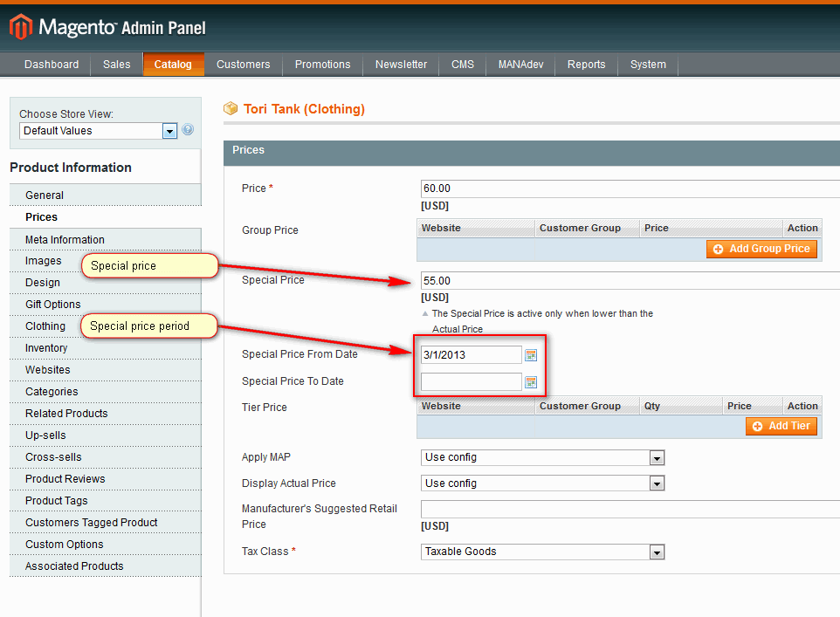
Task: Click the Add Group Price button
Action: [761, 249]
